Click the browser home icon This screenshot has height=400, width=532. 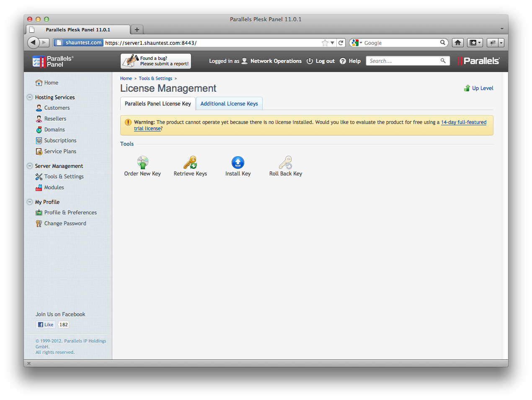[458, 43]
